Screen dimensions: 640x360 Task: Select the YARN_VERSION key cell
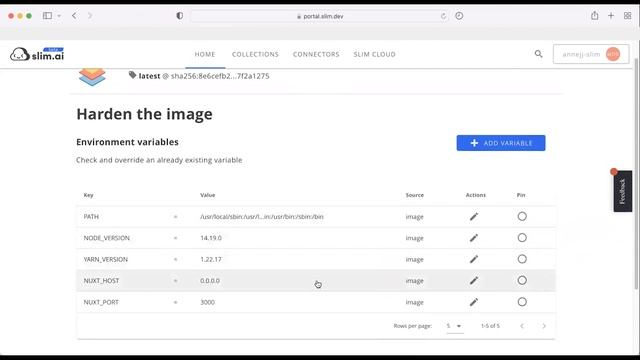point(106,259)
